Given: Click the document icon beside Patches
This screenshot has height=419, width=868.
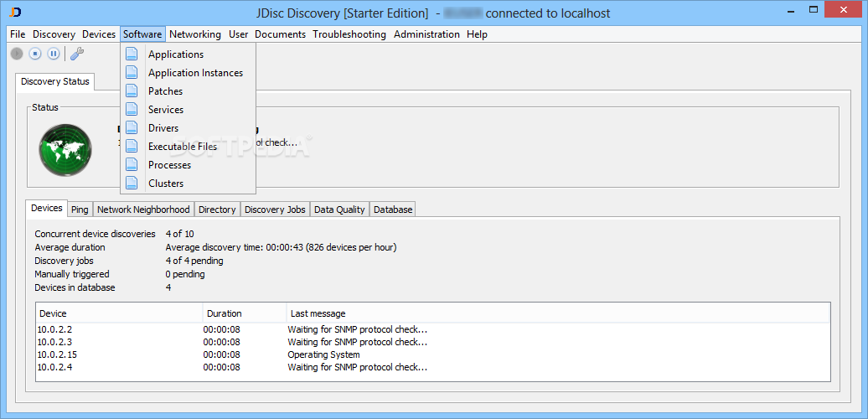Looking at the screenshot, I should pyautogui.click(x=132, y=91).
